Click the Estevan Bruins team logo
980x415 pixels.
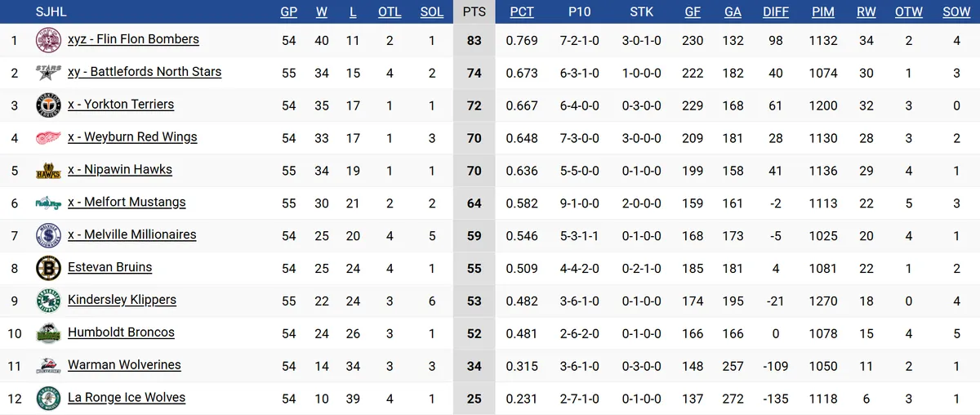pyautogui.click(x=48, y=268)
